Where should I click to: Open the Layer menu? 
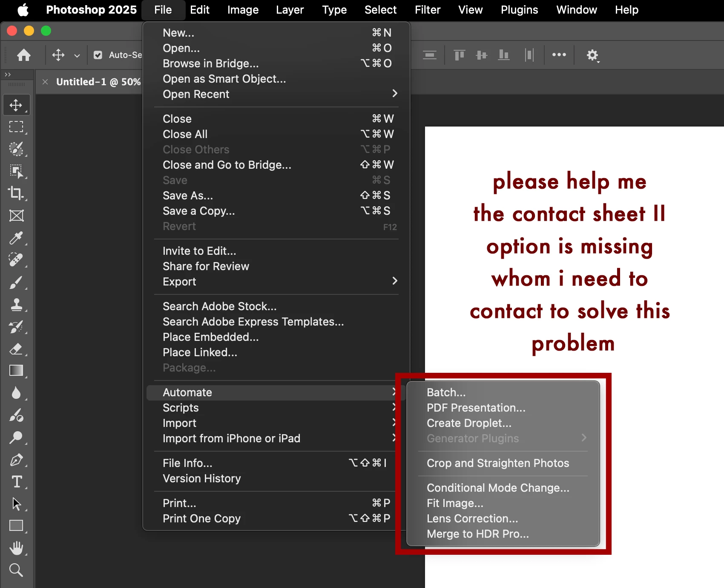(x=290, y=10)
